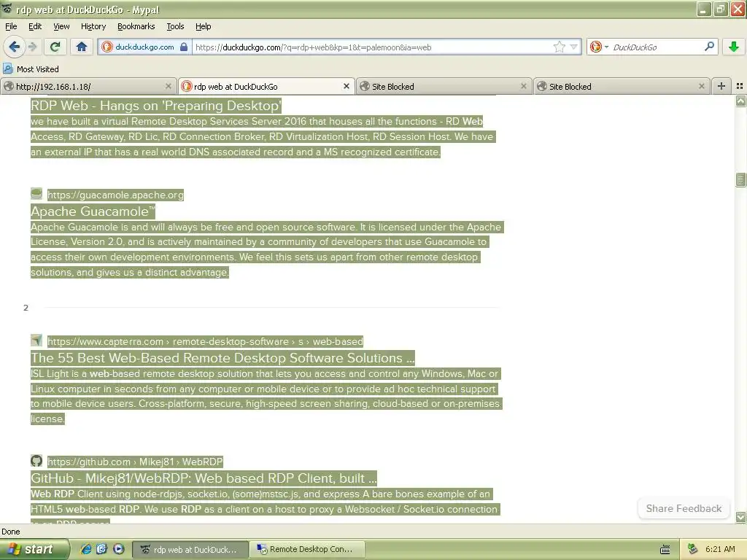Viewport: 747px width, 560px height.
Task: Launch Windows Media Player from quick launch
Action: (119, 549)
